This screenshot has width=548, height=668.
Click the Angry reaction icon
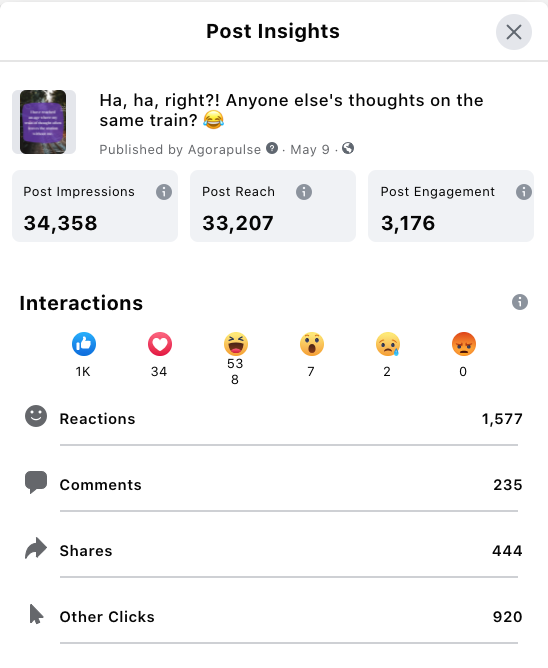point(464,344)
